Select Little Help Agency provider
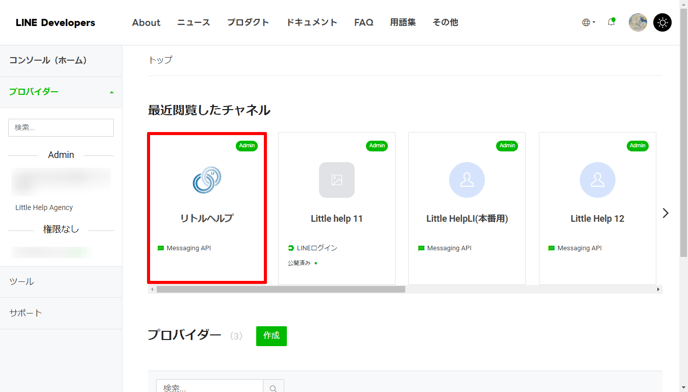 [44, 208]
